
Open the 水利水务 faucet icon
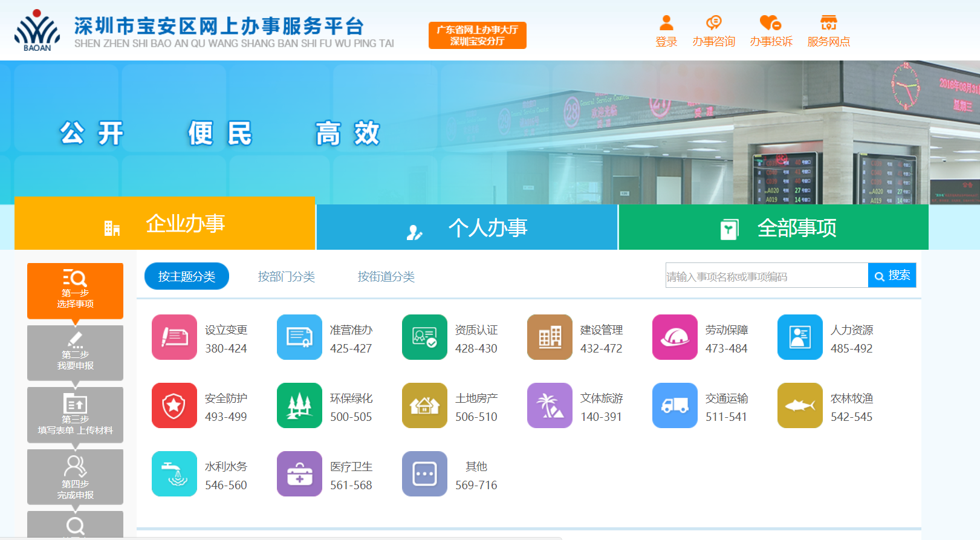174,473
